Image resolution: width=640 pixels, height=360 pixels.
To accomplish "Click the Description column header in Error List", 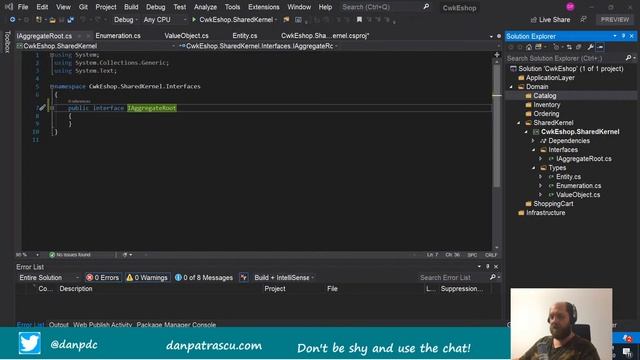I will (76, 289).
